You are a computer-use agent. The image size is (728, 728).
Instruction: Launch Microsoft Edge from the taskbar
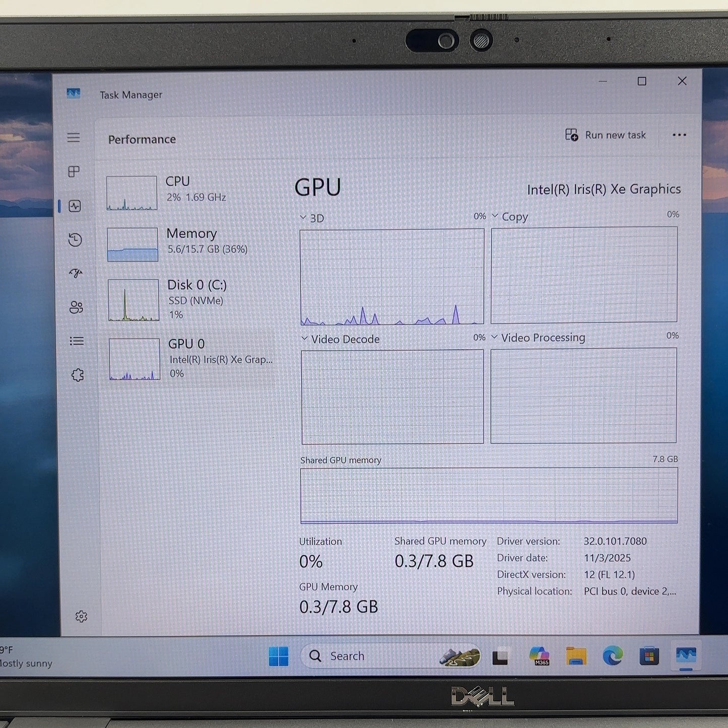613,656
